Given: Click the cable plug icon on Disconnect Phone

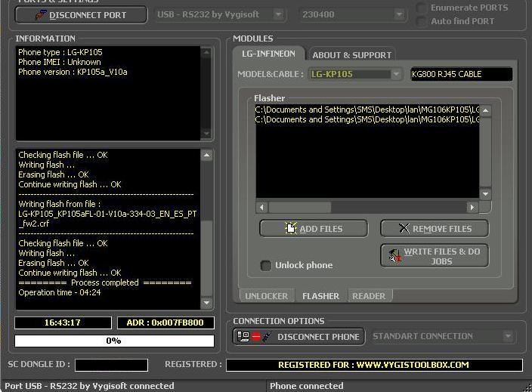Looking at the screenshot, I should pos(267,336).
